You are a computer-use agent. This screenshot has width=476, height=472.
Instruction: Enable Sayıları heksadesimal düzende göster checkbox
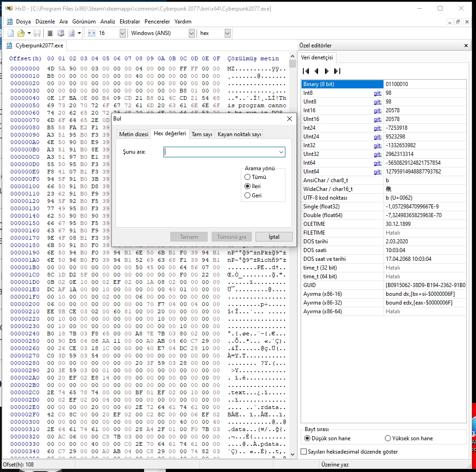tap(349, 452)
